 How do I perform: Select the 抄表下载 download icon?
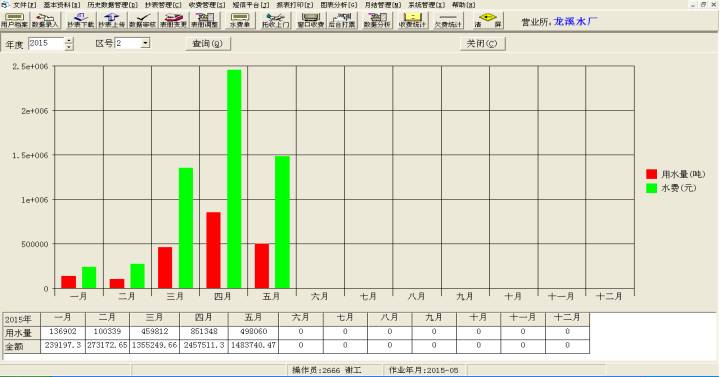(x=80, y=21)
